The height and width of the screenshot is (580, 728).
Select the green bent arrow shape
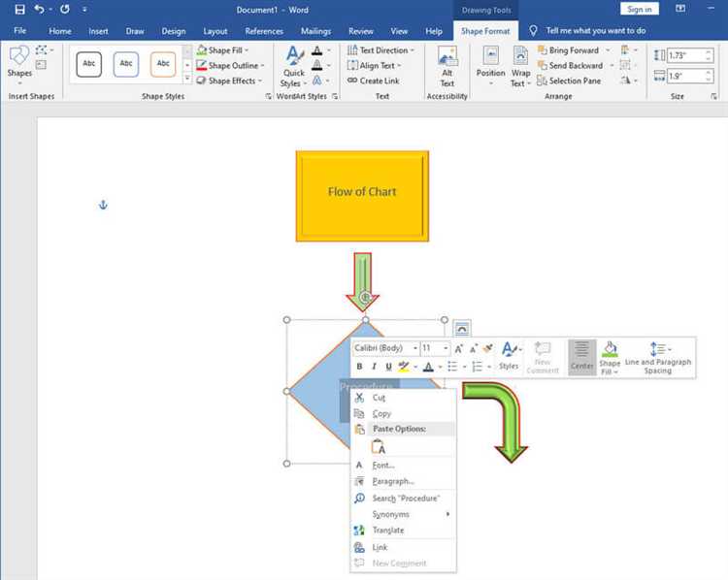(x=495, y=421)
